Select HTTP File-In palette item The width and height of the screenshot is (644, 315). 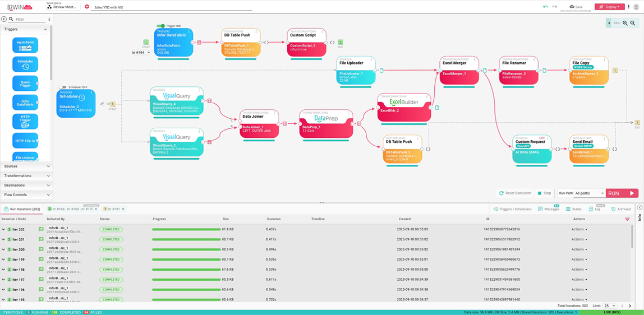coord(25,141)
